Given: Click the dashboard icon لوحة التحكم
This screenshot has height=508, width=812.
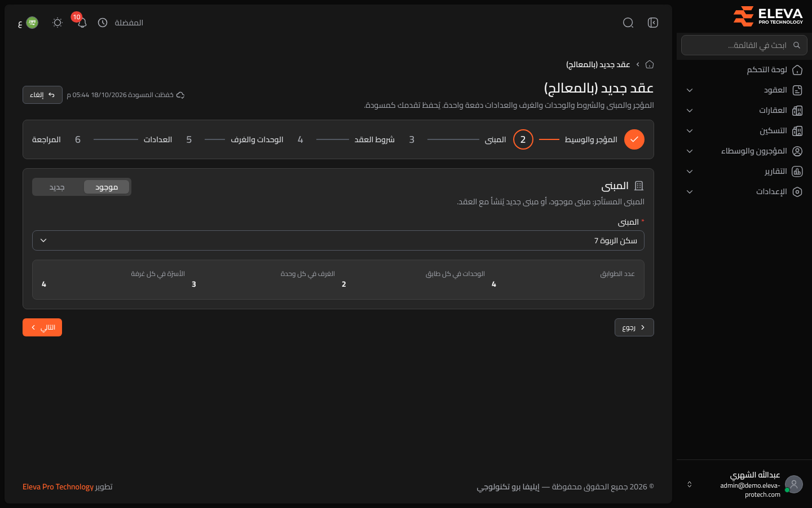Looking at the screenshot, I should (x=797, y=70).
